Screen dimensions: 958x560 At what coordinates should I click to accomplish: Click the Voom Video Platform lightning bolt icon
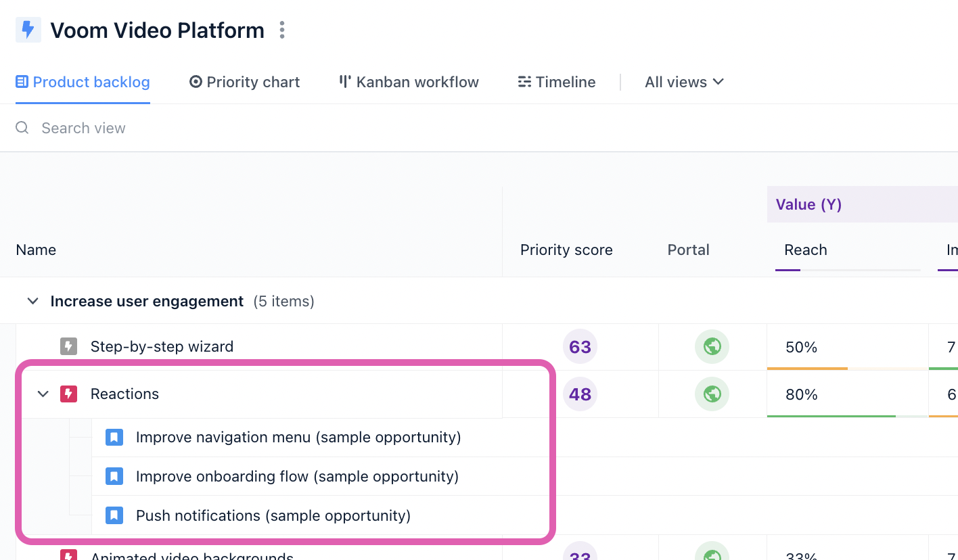tap(28, 30)
